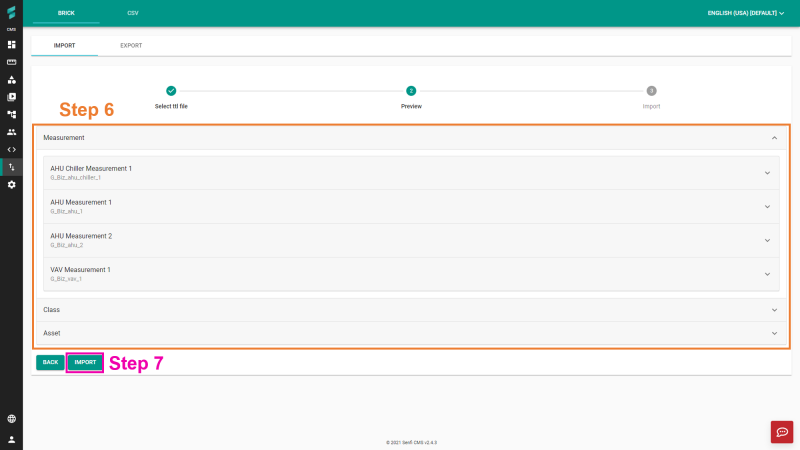Viewport: 800px width, 450px height.
Task: Switch to the CSV tab
Action: pos(133,13)
